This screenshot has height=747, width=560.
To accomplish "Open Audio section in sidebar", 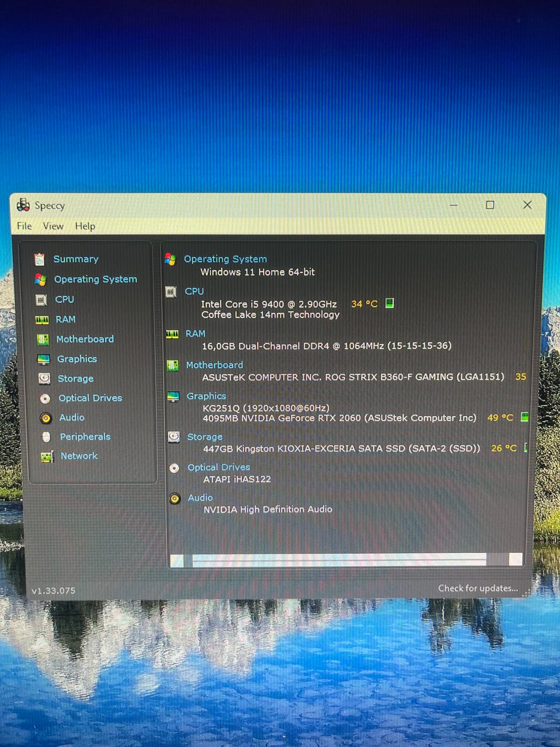I will point(72,417).
